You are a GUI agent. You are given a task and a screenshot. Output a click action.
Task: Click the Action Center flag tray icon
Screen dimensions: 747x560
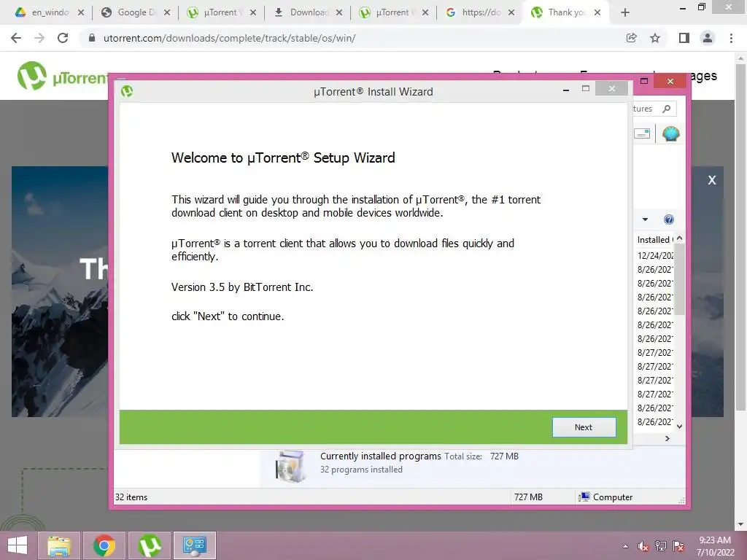(678, 546)
